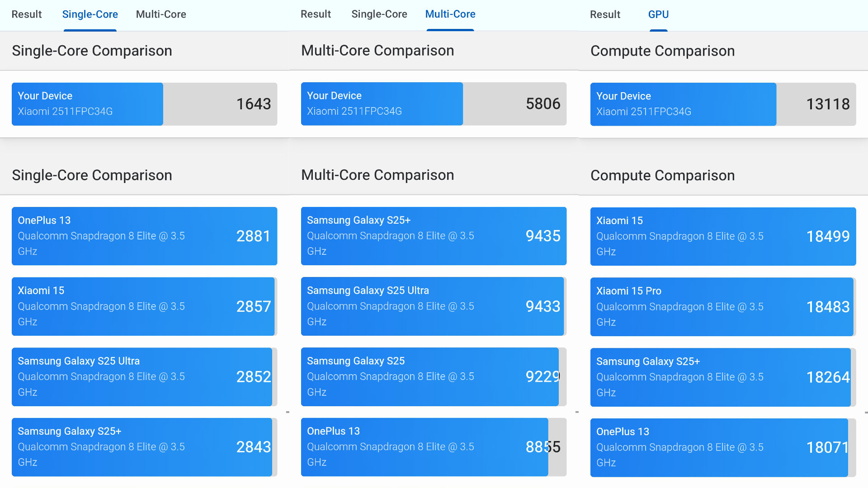Click Xiaomi 2511FPC34G label beside score 5806

354,111
